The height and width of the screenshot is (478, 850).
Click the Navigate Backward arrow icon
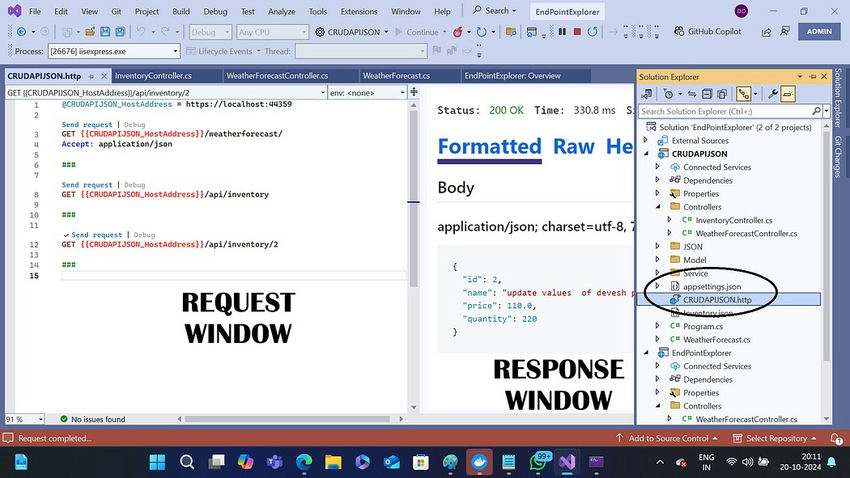pyautogui.click(x=21, y=32)
